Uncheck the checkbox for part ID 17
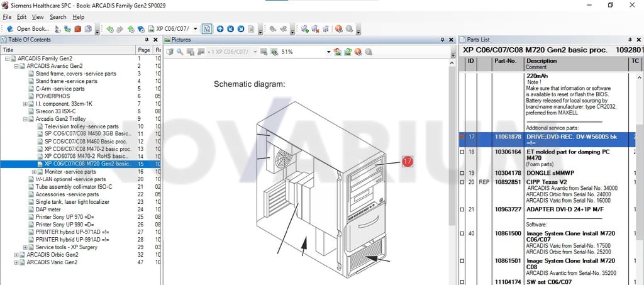The width and height of the screenshot is (644, 285). tap(462, 137)
